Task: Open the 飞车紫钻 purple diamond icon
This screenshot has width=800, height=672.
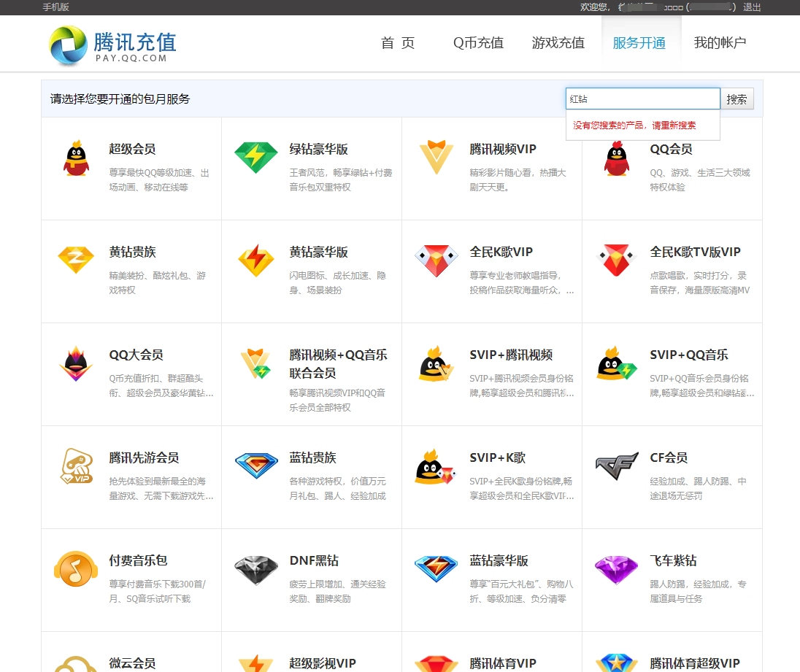Action: click(x=616, y=570)
